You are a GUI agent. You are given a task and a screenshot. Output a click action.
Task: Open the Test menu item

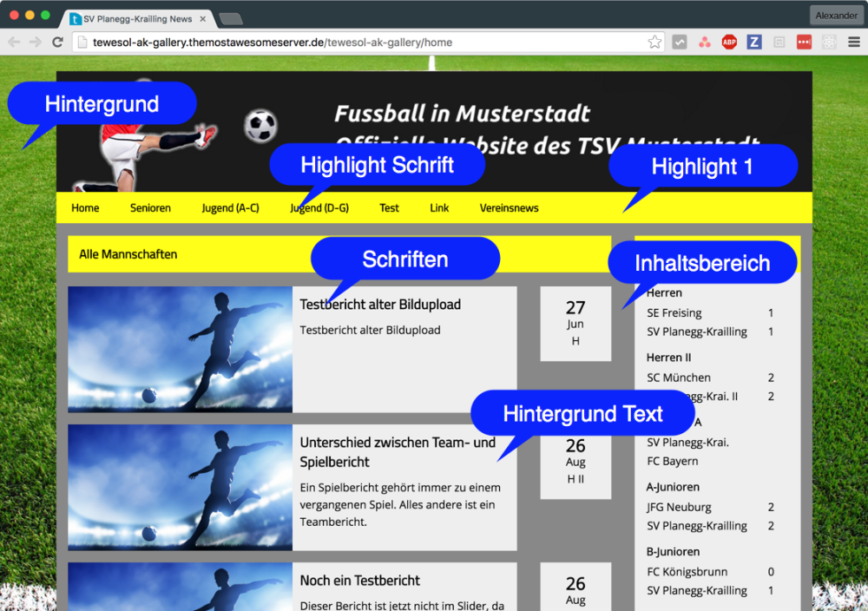tap(389, 208)
